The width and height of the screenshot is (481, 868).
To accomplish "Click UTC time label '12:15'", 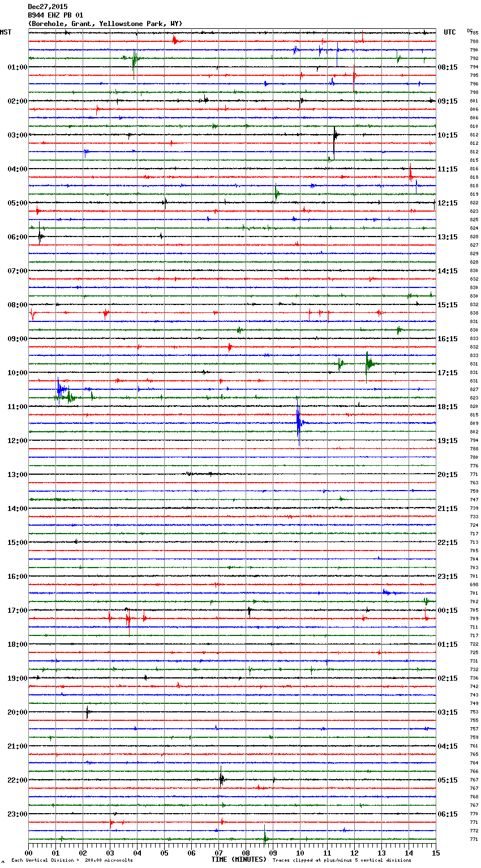I will click(448, 203).
